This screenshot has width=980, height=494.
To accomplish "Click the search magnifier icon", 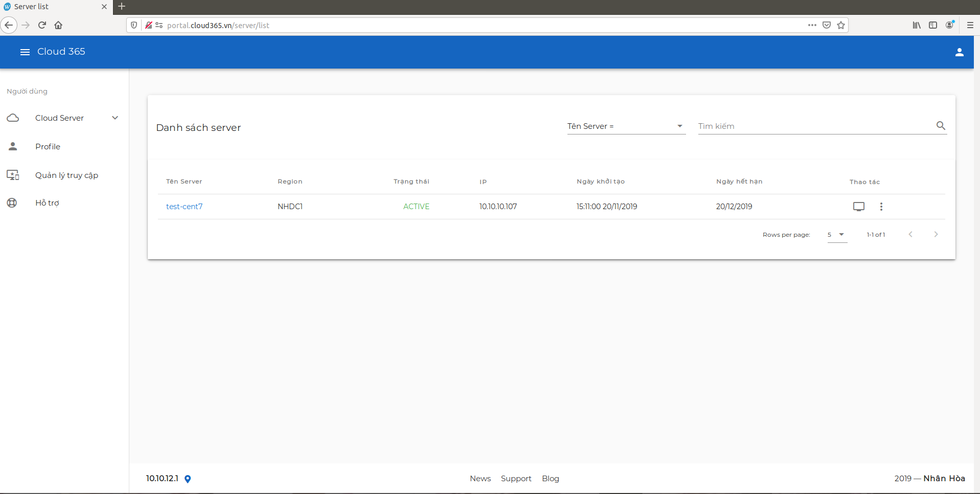I will coord(941,125).
